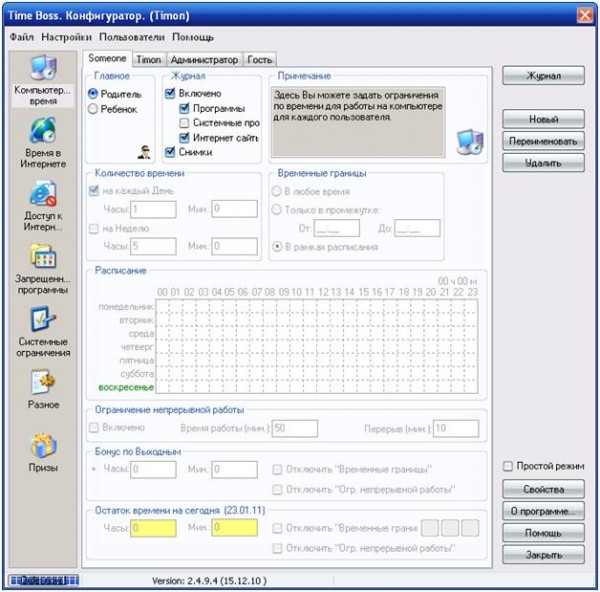The height and width of the screenshot is (592, 600).
Task: Click the Monday row in schedule grid
Action: coord(317,307)
